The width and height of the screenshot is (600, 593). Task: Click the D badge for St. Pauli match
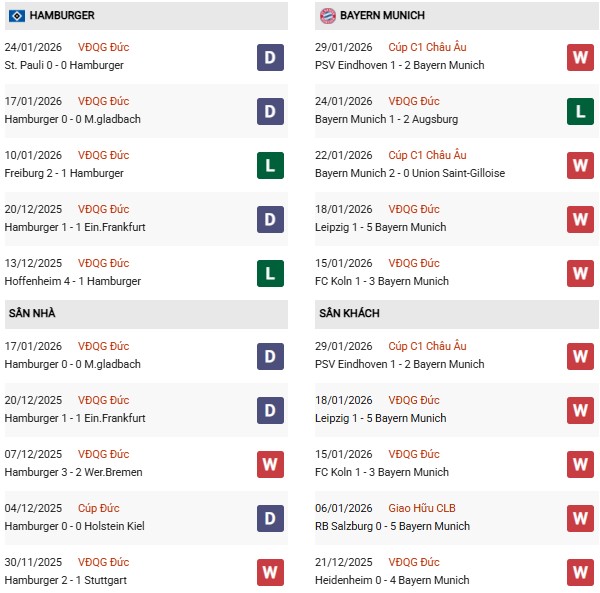click(270, 57)
